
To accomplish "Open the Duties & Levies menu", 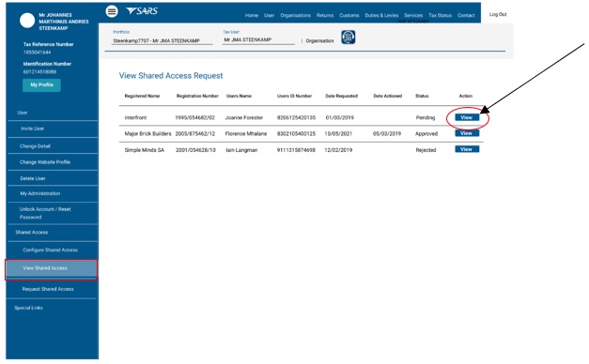I will click(x=381, y=15).
